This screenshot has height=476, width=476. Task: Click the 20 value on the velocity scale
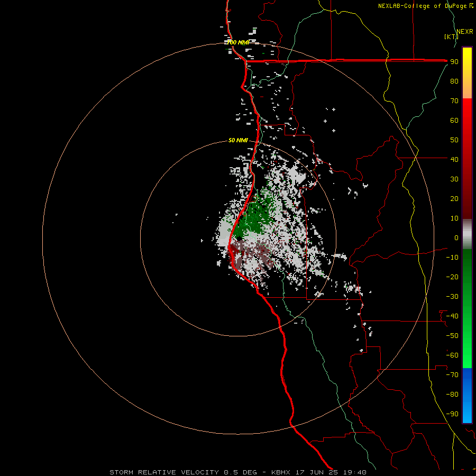point(454,199)
